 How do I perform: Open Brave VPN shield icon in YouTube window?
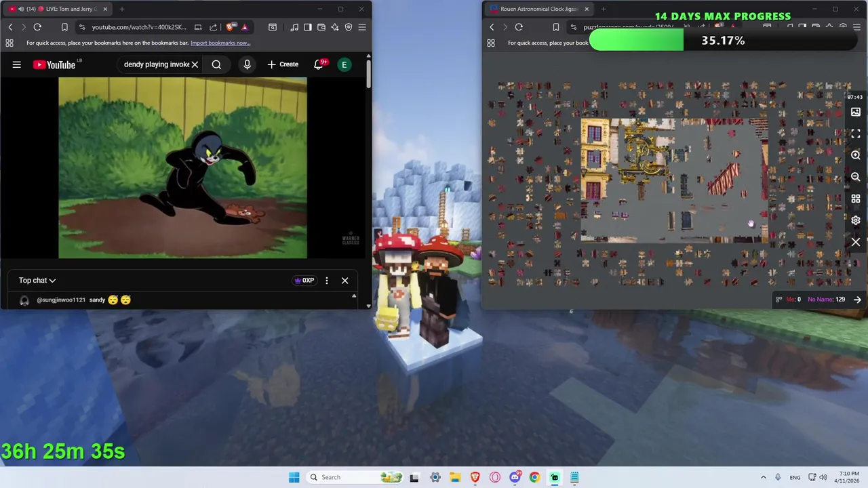pyautogui.click(x=349, y=27)
